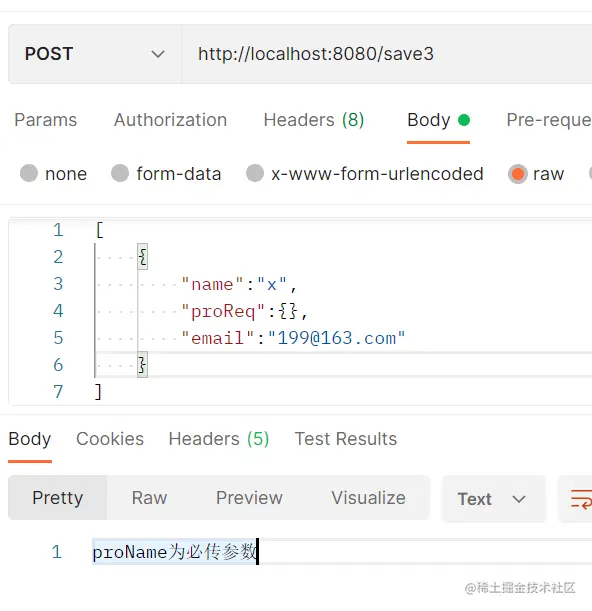Screen dimensions: 592x611
Task: Open the response Cookies tab
Action: click(110, 439)
